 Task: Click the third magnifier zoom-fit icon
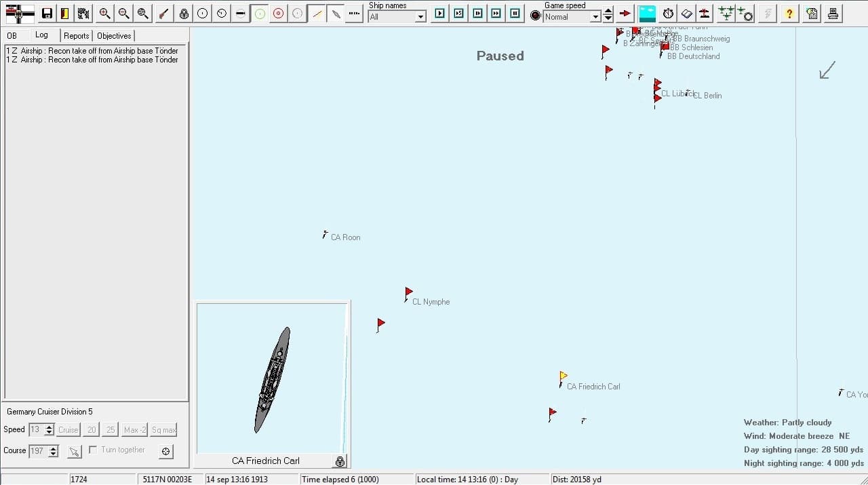coord(143,14)
